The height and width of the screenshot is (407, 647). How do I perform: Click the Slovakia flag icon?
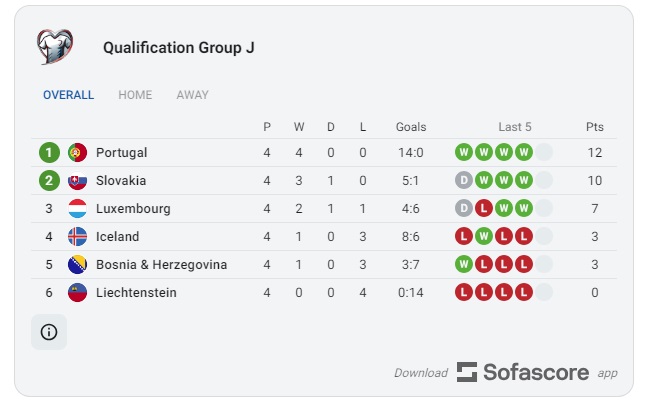(77, 180)
